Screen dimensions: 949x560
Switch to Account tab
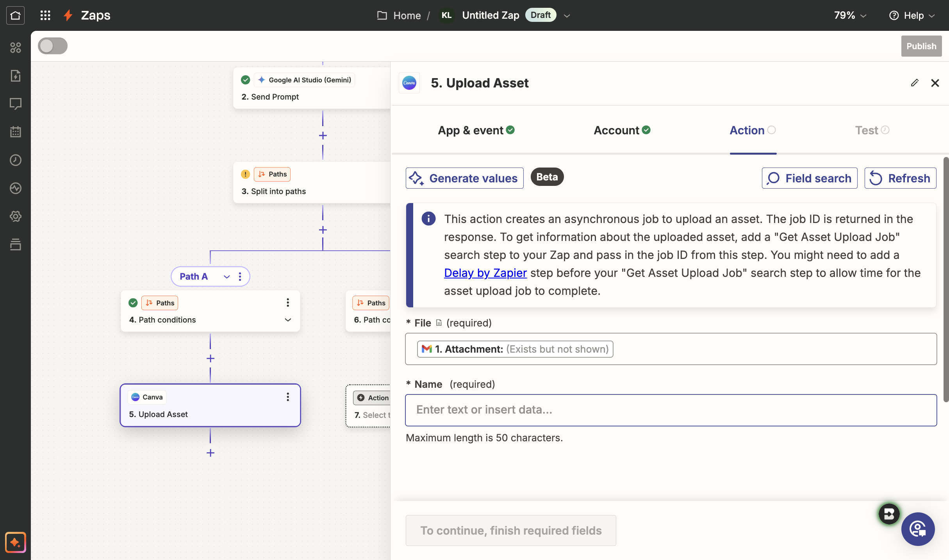(x=622, y=130)
